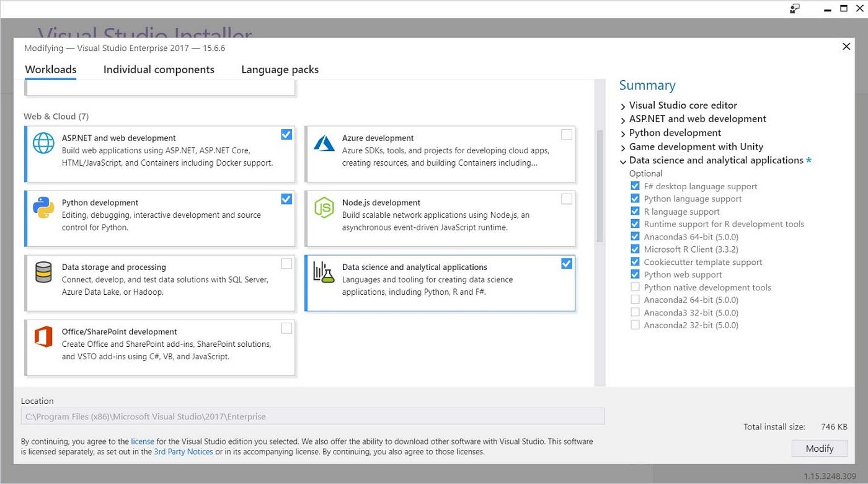Select the Office/SharePoint development icon
Viewport: 868px width, 484px height.
click(42, 336)
